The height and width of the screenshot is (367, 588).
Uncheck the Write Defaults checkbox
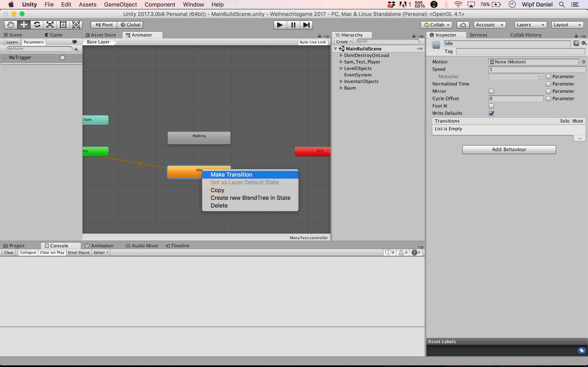coord(491,113)
